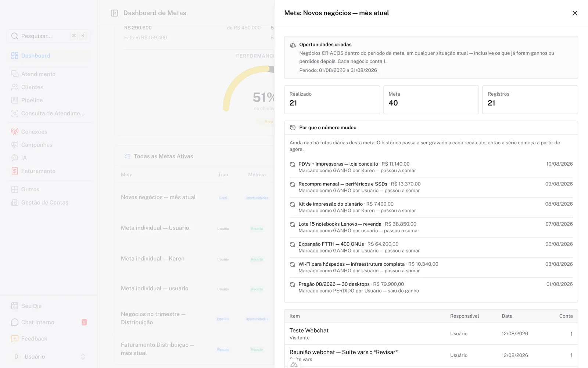Screen dimensions: 588x368
Task: Select the Kit de impressão do plenário entry
Action: 431,207
